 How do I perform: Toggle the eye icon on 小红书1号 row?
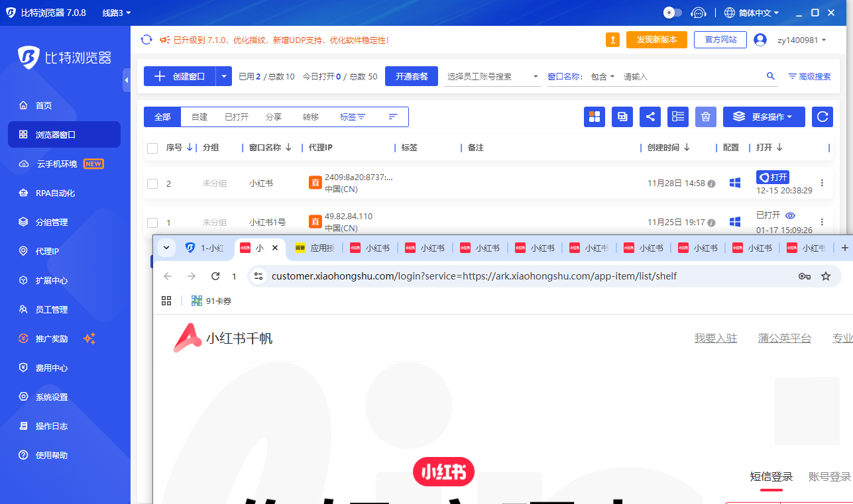click(x=790, y=215)
